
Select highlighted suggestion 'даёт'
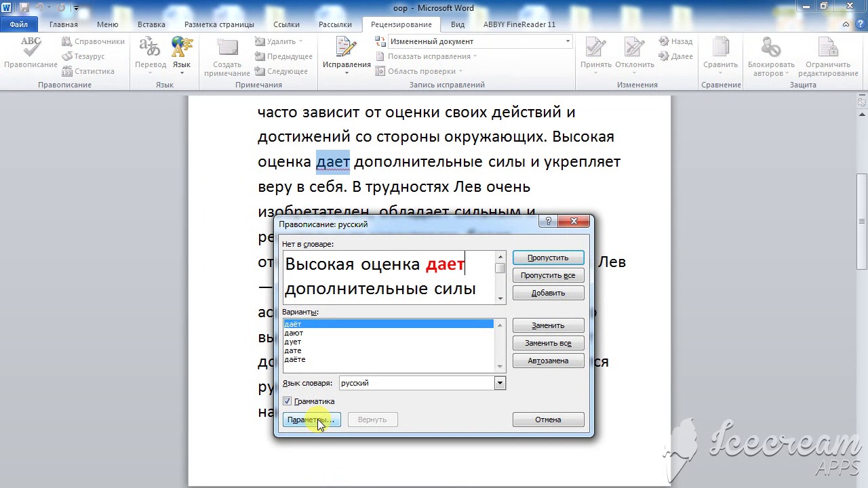coord(389,324)
